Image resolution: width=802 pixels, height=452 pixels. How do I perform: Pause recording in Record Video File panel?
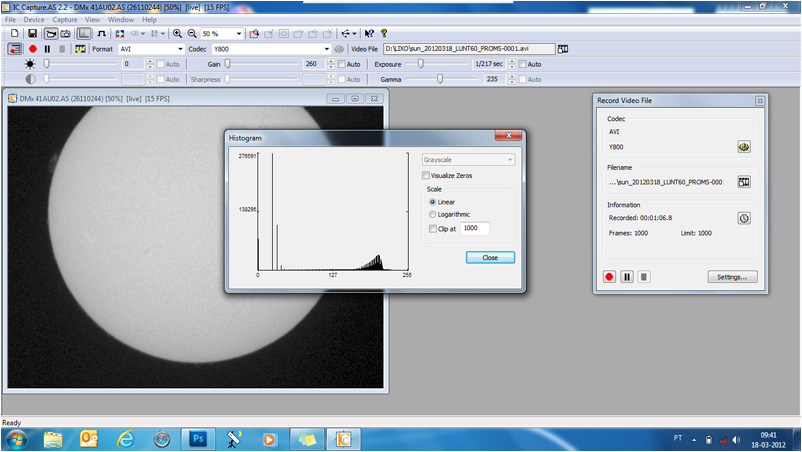627,277
